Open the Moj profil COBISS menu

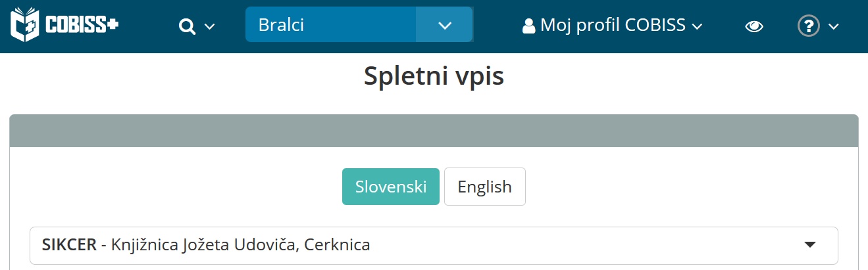[613, 26]
